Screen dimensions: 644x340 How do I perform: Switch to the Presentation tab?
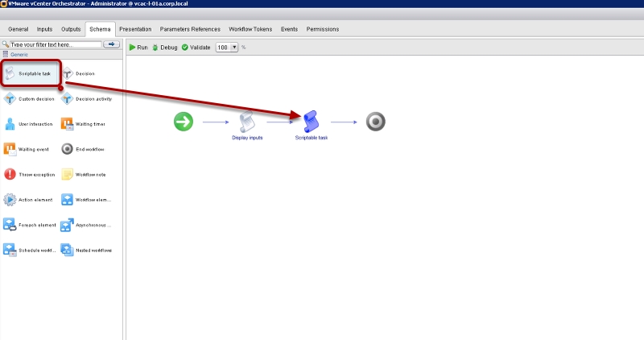pyautogui.click(x=135, y=29)
